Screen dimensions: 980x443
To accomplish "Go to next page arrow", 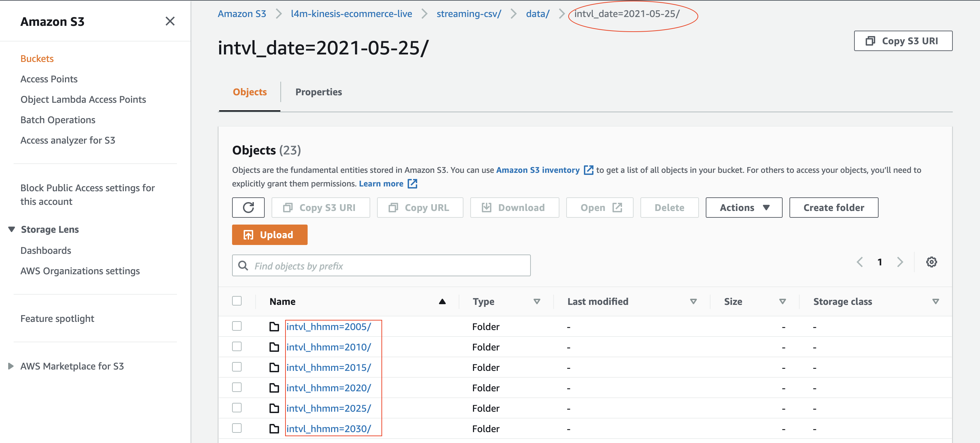I will (x=900, y=262).
